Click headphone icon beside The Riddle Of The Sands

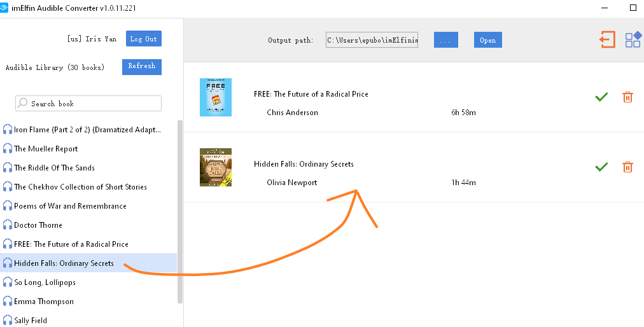[x=8, y=167]
